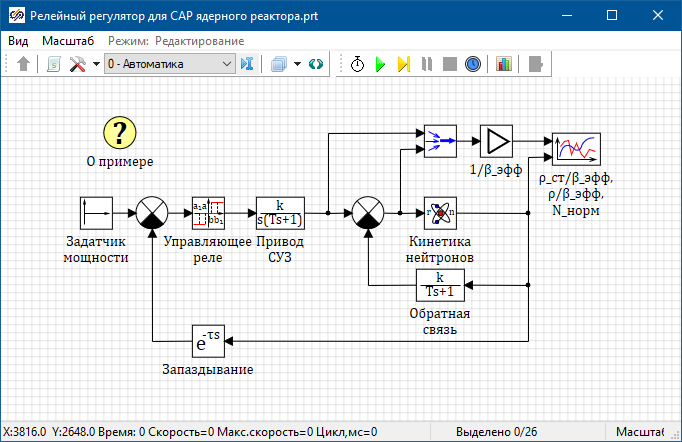Click the green Start simulation button
The height and width of the screenshot is (442, 682).
380,64
